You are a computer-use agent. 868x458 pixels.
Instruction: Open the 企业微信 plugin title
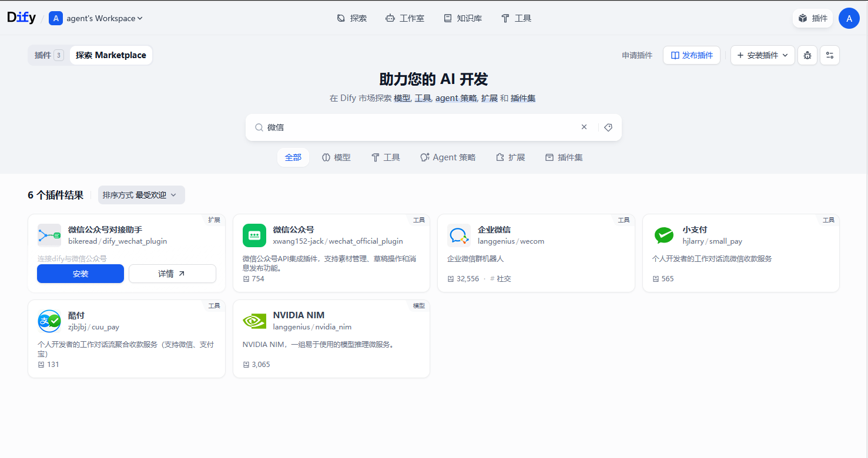pyautogui.click(x=494, y=230)
